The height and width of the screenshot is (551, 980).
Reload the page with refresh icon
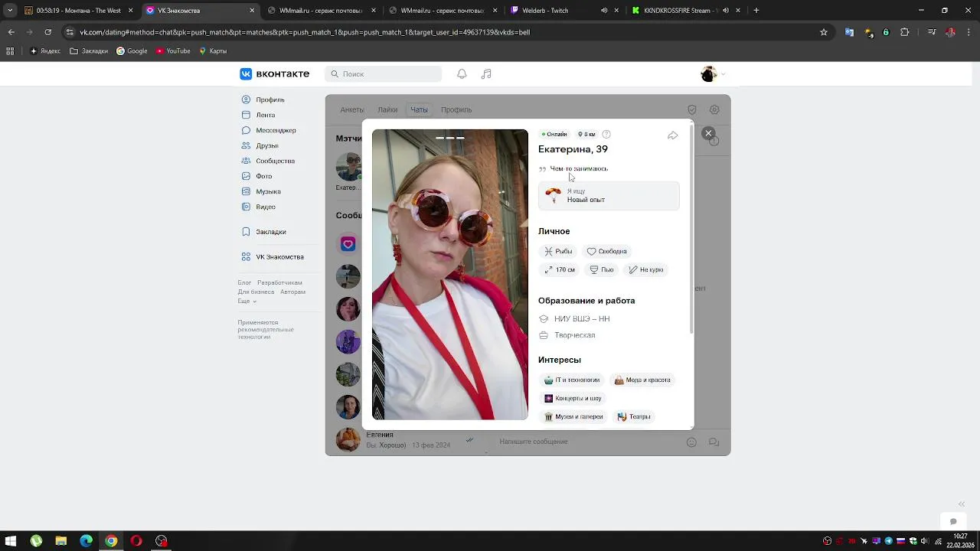(x=47, y=32)
